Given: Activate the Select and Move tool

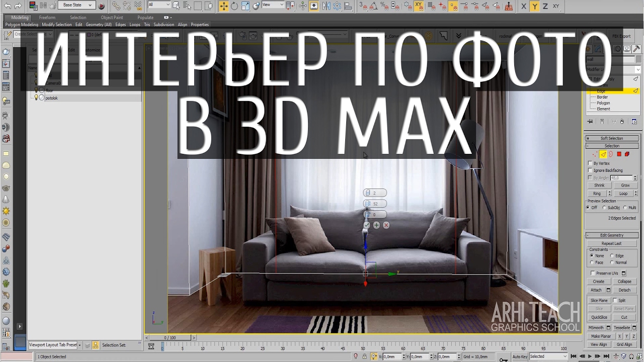Looking at the screenshot, I should pos(223,6).
